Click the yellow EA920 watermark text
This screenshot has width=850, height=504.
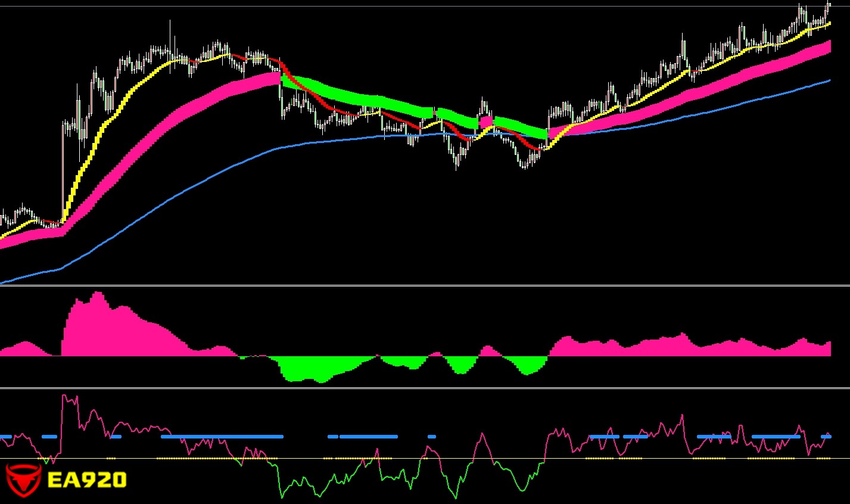pyautogui.click(x=86, y=480)
